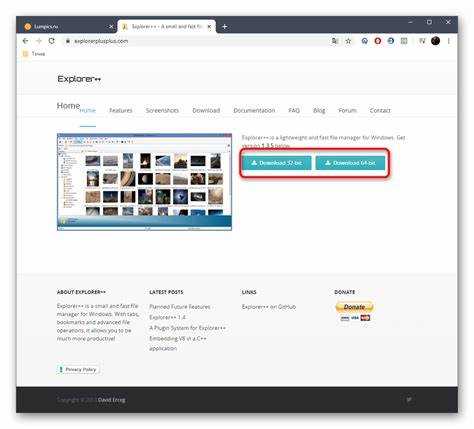Open the translate page icon
The width and height of the screenshot is (474, 429).
coord(335,41)
